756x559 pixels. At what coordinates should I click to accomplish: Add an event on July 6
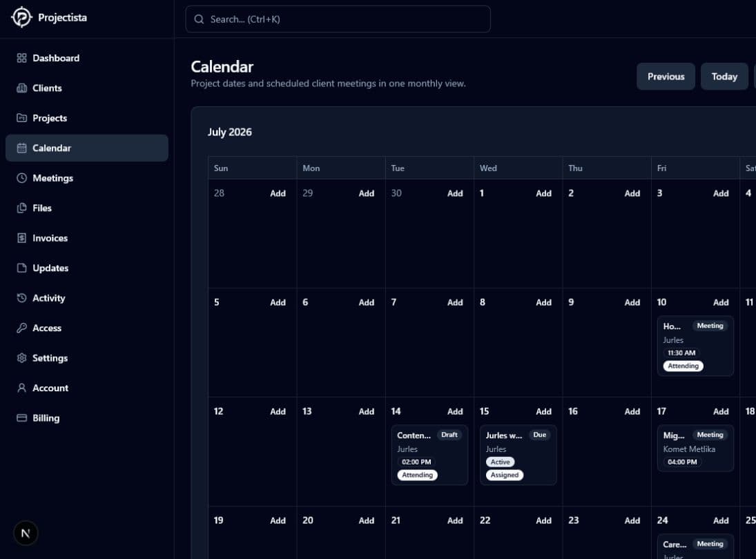coord(367,302)
